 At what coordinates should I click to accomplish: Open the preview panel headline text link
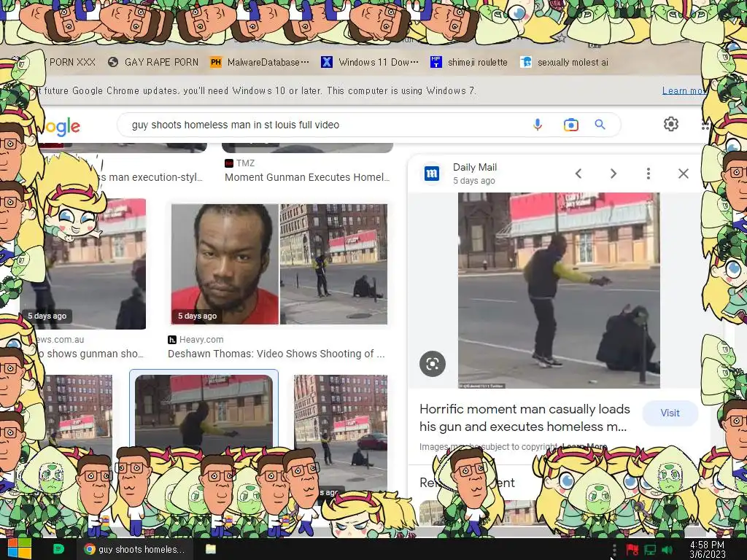coord(524,418)
